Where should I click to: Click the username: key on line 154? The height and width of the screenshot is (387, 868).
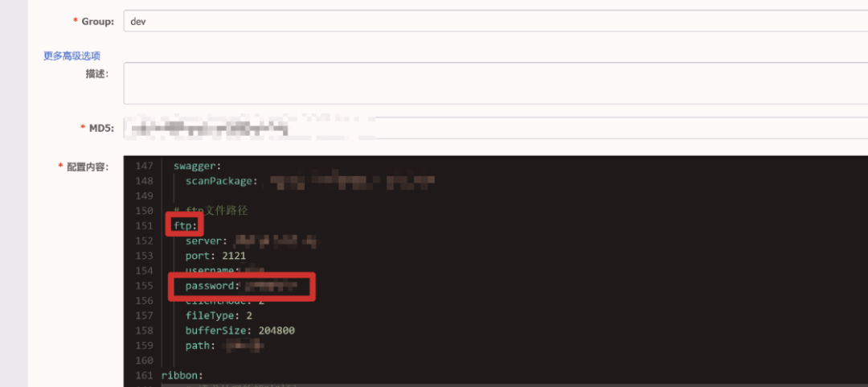pos(212,270)
